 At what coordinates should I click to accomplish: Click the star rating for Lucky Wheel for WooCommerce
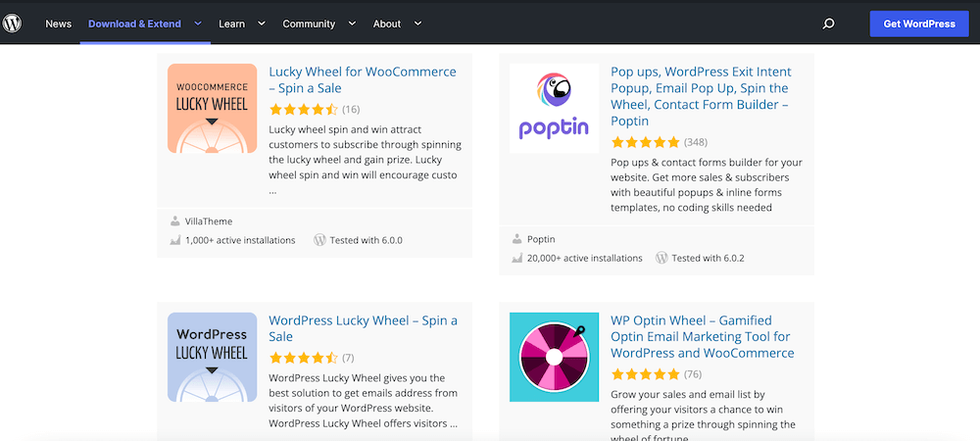click(x=303, y=110)
